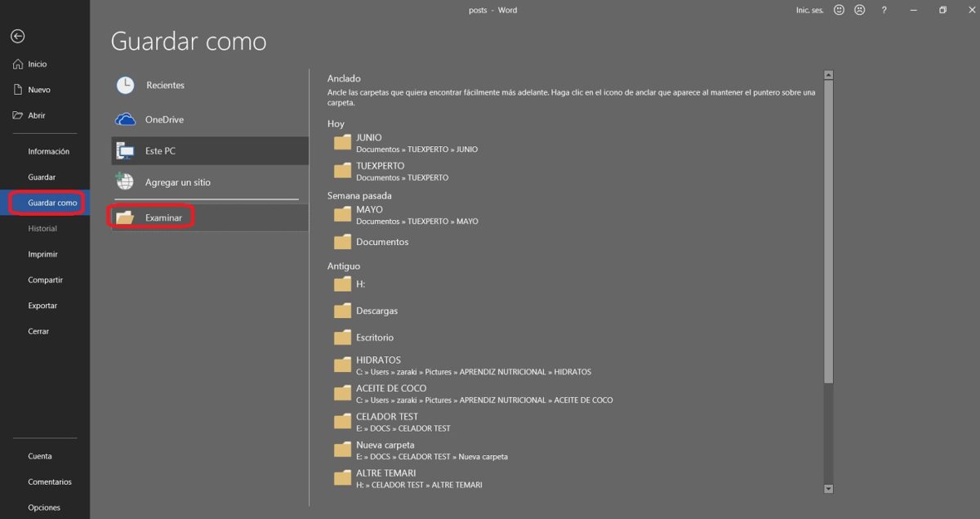
Task: Open the feedback smiley icon
Action: (839, 10)
